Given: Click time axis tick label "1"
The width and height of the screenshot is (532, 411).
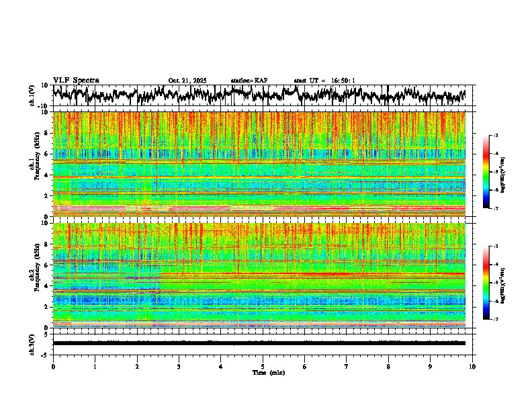Looking at the screenshot, I should (x=95, y=367).
